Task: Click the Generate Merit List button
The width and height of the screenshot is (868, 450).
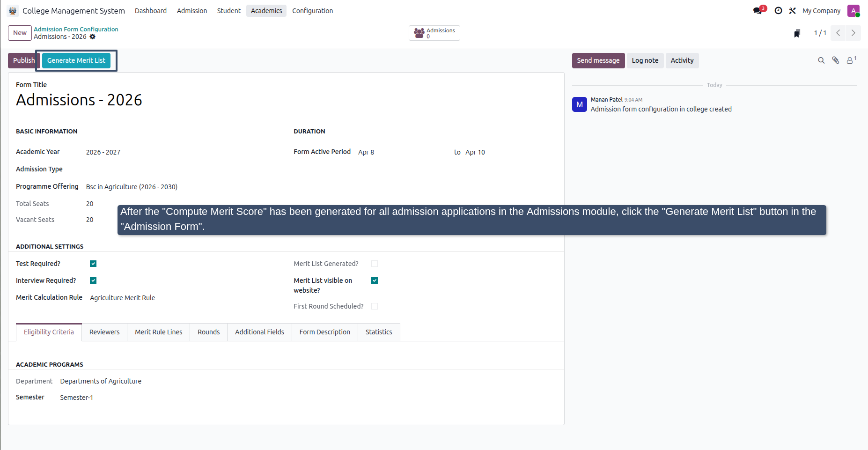Action: pyautogui.click(x=76, y=60)
